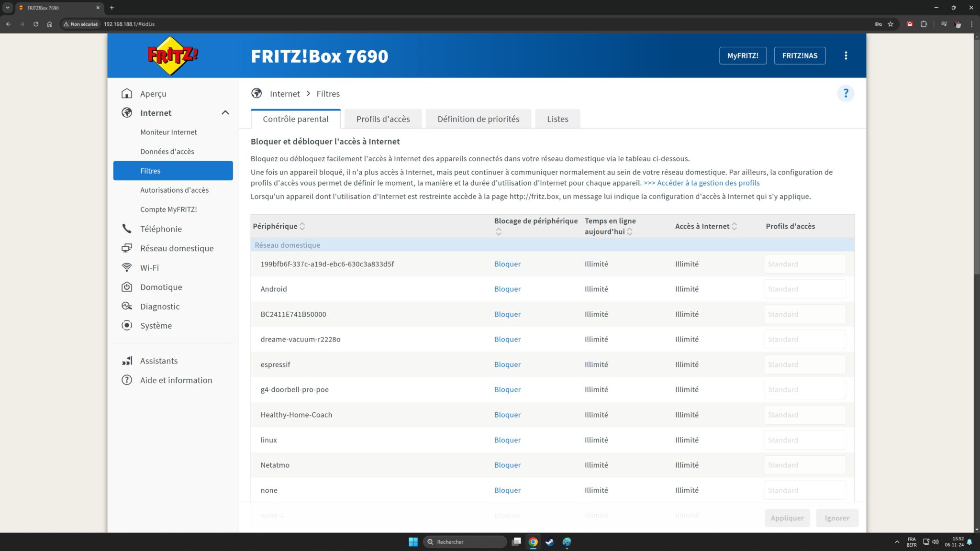Sort by Temps en ligne aujourd'hui
Screen dimensions: 980x551
point(630,231)
